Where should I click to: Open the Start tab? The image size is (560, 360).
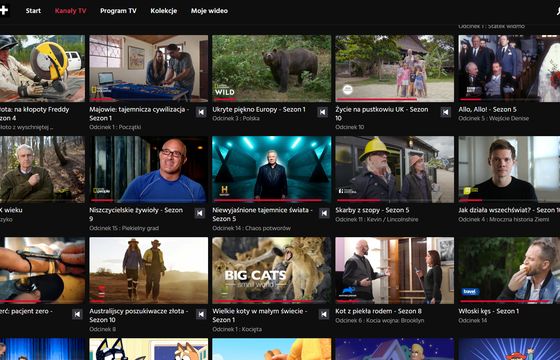click(x=33, y=11)
